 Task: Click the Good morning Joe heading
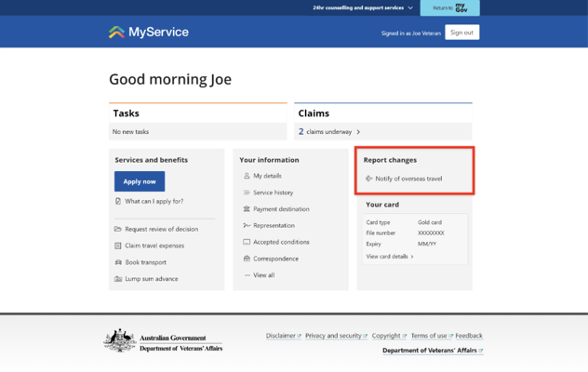170,79
